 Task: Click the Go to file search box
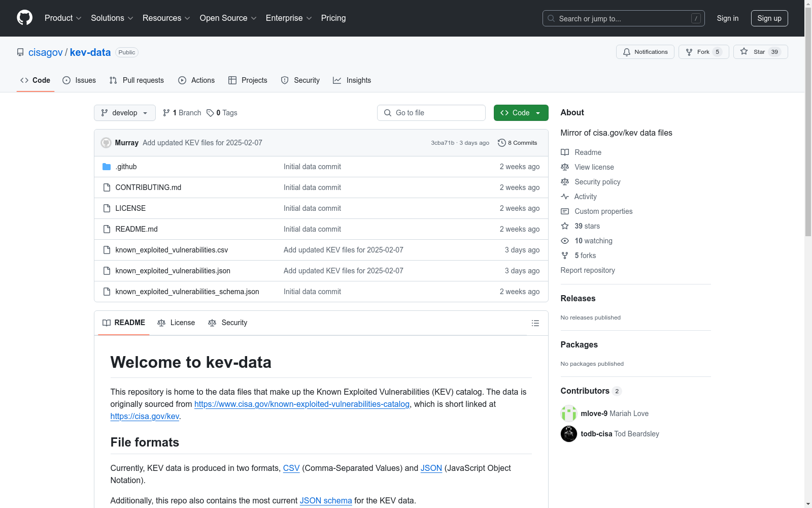(x=431, y=113)
